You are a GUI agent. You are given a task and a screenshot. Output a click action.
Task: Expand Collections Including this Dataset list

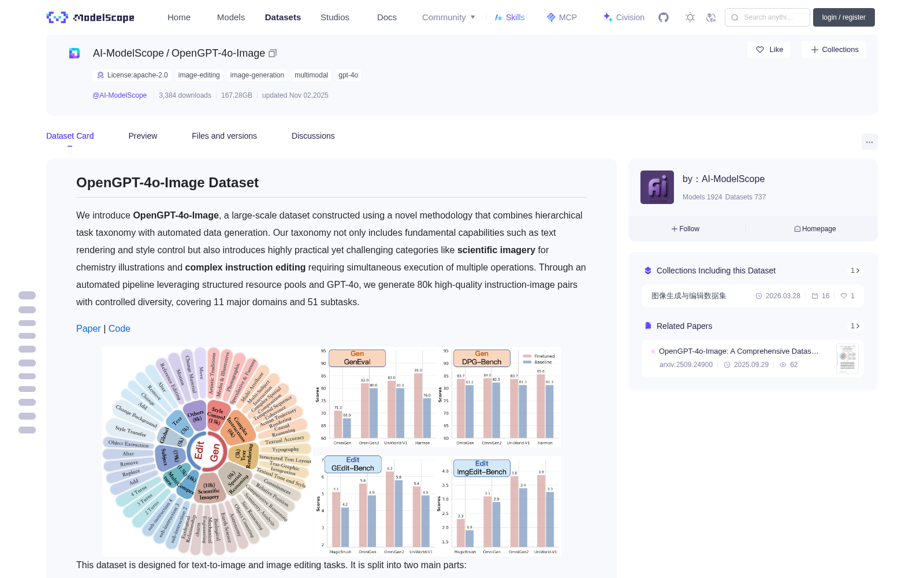[x=855, y=271]
